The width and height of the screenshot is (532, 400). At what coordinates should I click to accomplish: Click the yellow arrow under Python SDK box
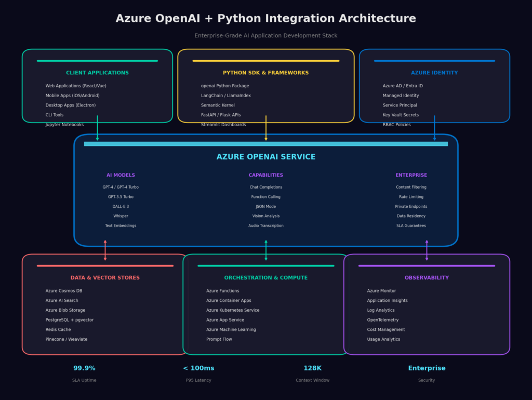click(x=266, y=128)
